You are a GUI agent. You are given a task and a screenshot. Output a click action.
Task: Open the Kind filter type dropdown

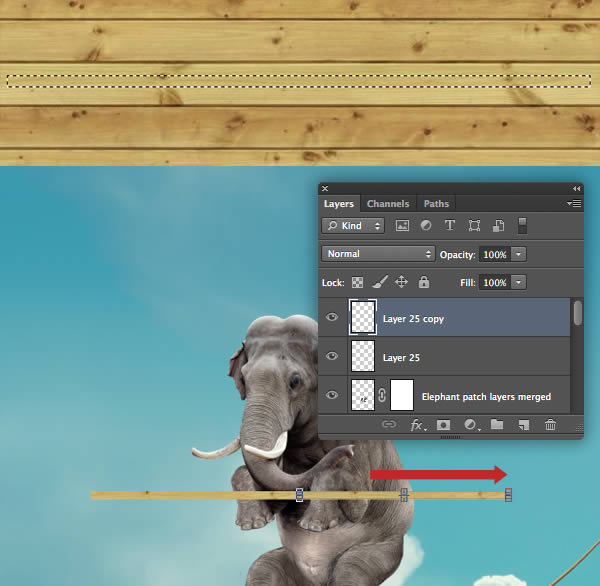tap(353, 225)
